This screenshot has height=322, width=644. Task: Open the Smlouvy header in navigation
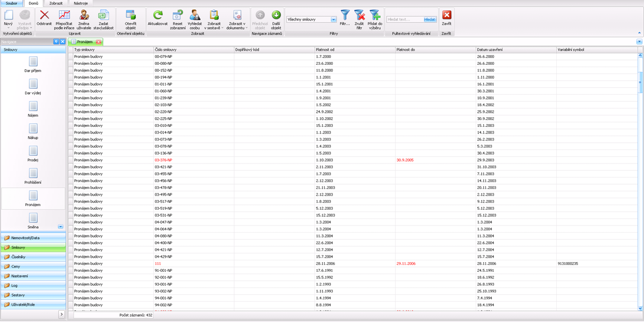[33, 49]
